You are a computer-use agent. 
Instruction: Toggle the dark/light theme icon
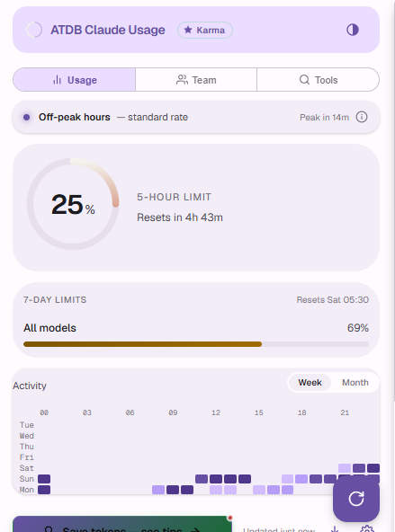point(352,30)
